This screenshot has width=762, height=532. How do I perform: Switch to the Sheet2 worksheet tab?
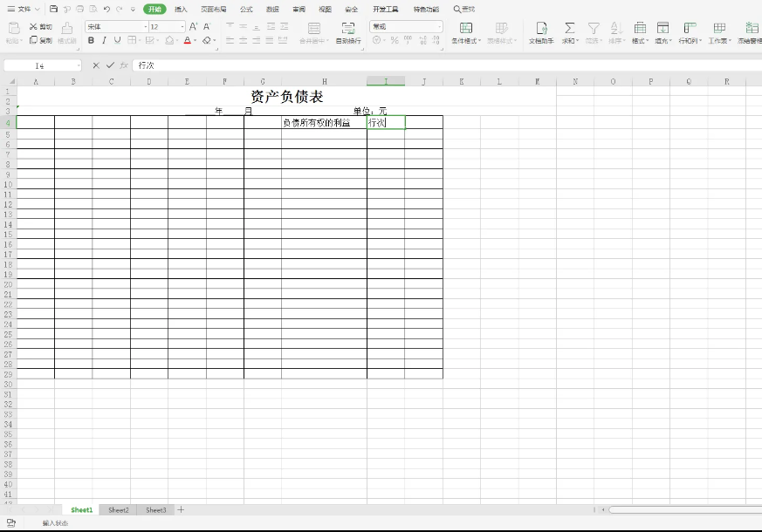pos(119,509)
